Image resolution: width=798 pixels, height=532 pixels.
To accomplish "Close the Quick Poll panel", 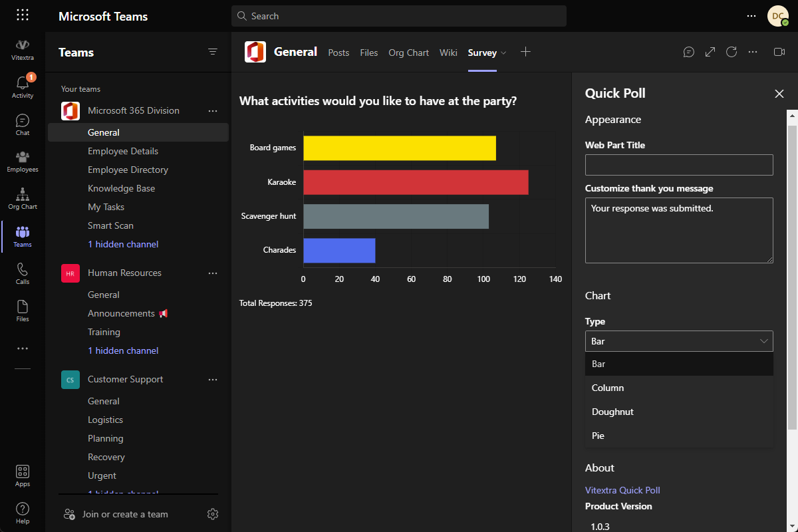I will pos(779,94).
